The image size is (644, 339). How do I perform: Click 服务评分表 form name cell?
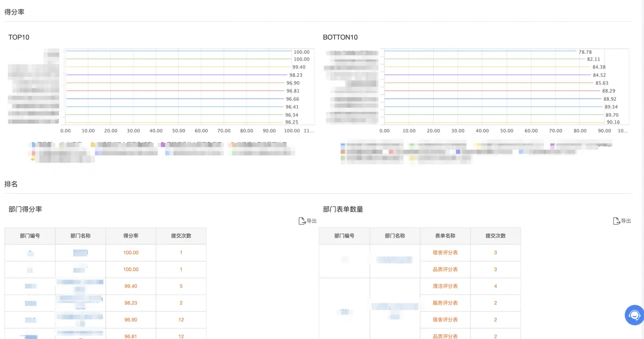[445, 303]
